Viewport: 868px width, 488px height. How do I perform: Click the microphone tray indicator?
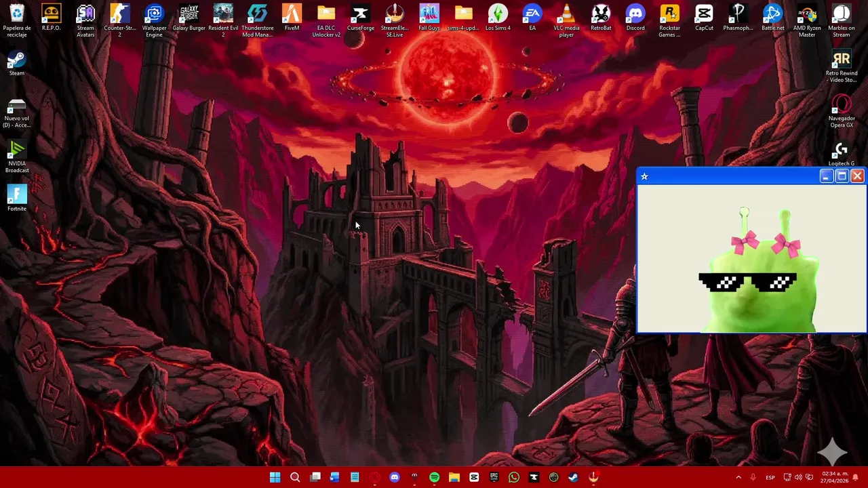pyautogui.click(x=753, y=478)
